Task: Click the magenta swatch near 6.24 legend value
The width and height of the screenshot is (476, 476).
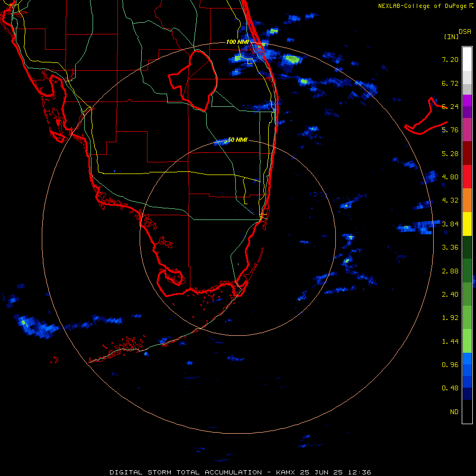Action: [x=467, y=100]
